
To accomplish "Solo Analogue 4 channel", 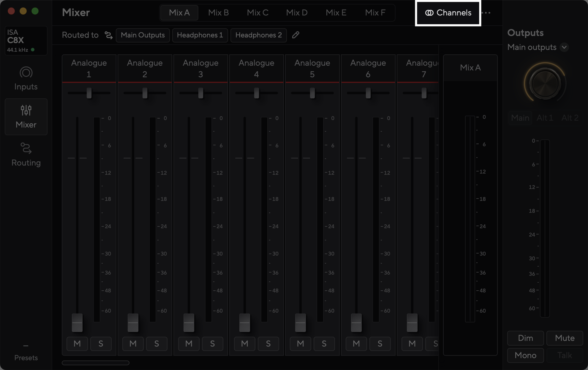I will pyautogui.click(x=268, y=344).
